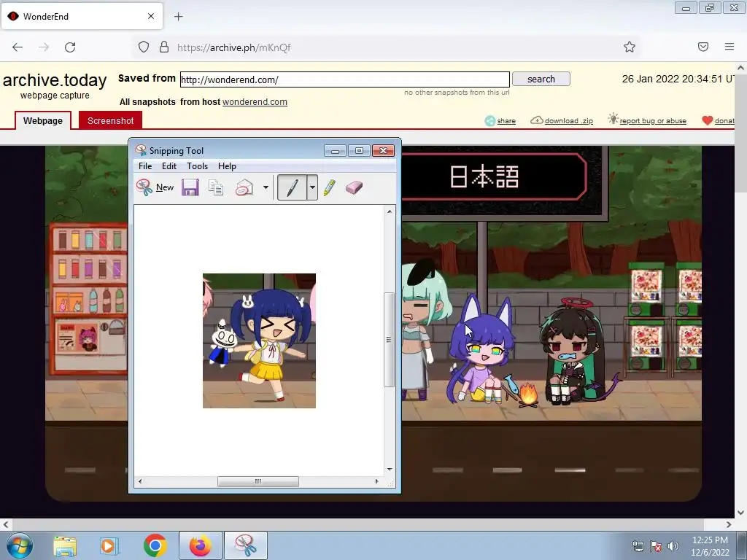Close the WonderEnd tab

click(x=150, y=16)
